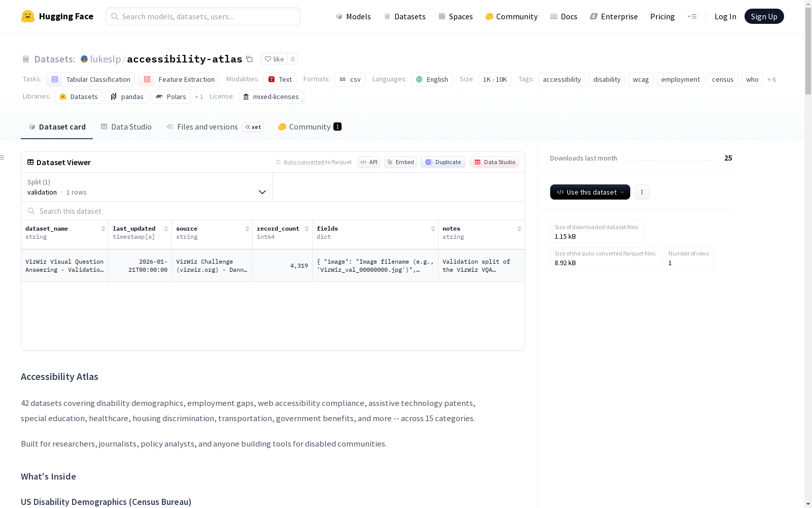Sort by record_count column sort icon
Viewport: 812px width, 508px height.
coord(307,229)
